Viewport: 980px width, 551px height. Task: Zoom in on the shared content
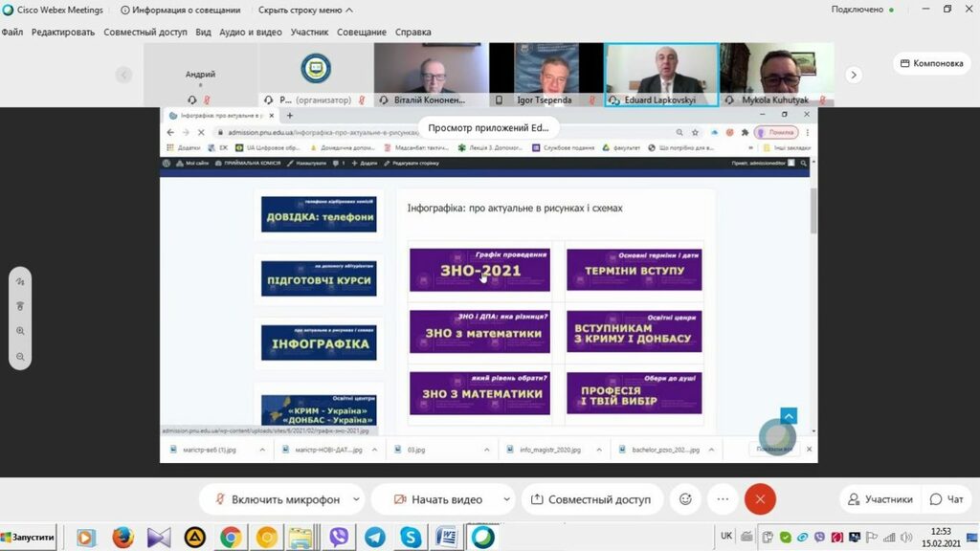pyautogui.click(x=20, y=331)
